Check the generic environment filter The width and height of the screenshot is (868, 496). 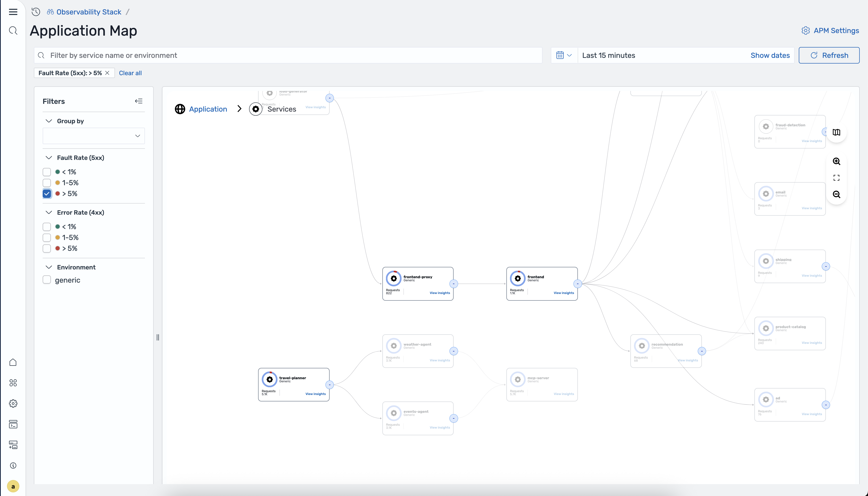tap(47, 280)
